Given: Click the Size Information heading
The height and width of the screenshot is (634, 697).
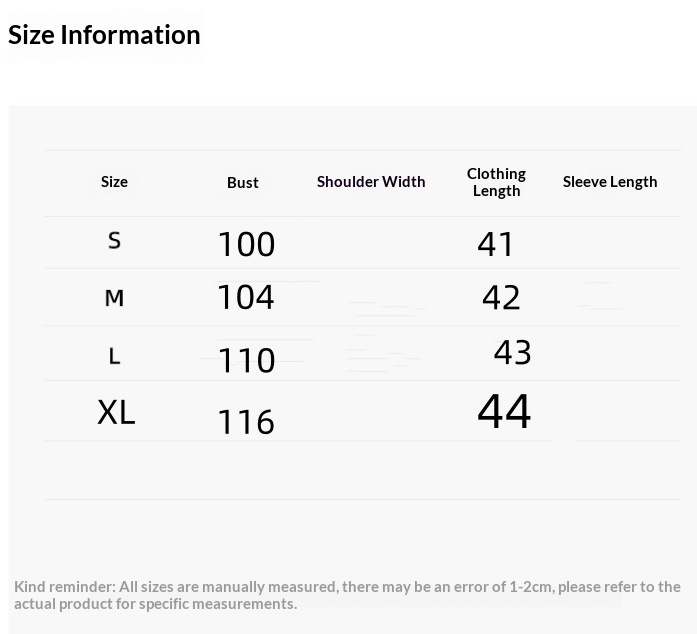Looking at the screenshot, I should click(x=104, y=35).
